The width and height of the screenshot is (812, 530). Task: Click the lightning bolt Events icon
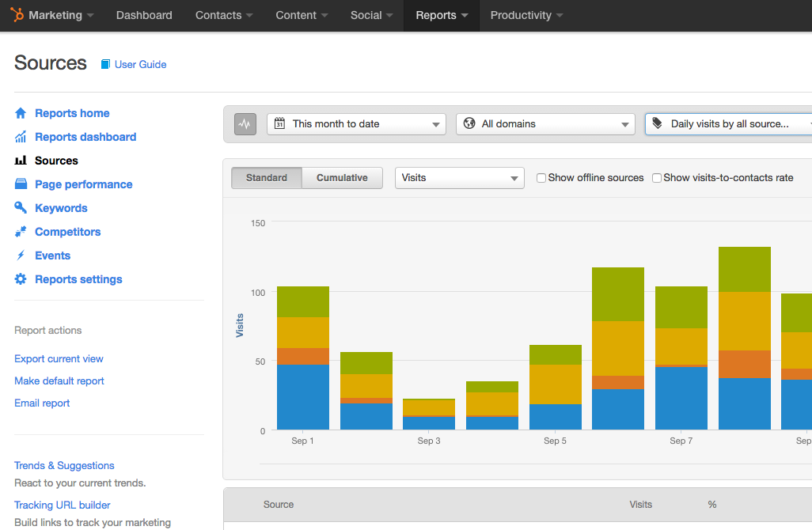tap(21, 256)
